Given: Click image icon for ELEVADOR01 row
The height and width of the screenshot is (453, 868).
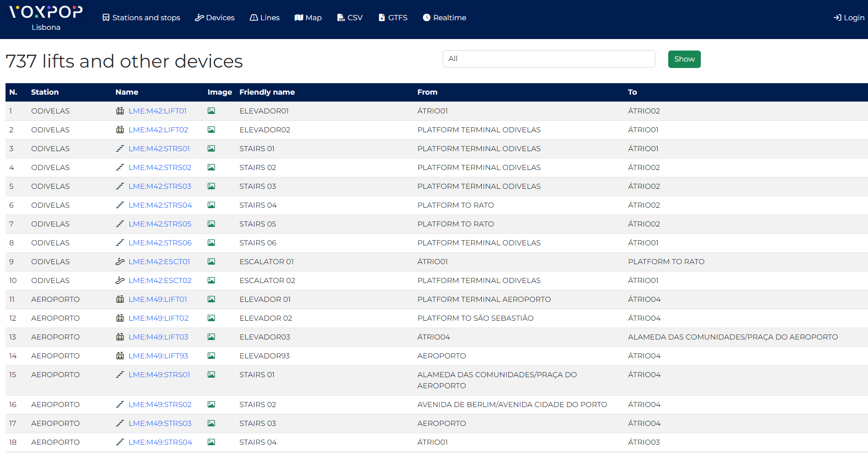Looking at the screenshot, I should pos(211,111).
